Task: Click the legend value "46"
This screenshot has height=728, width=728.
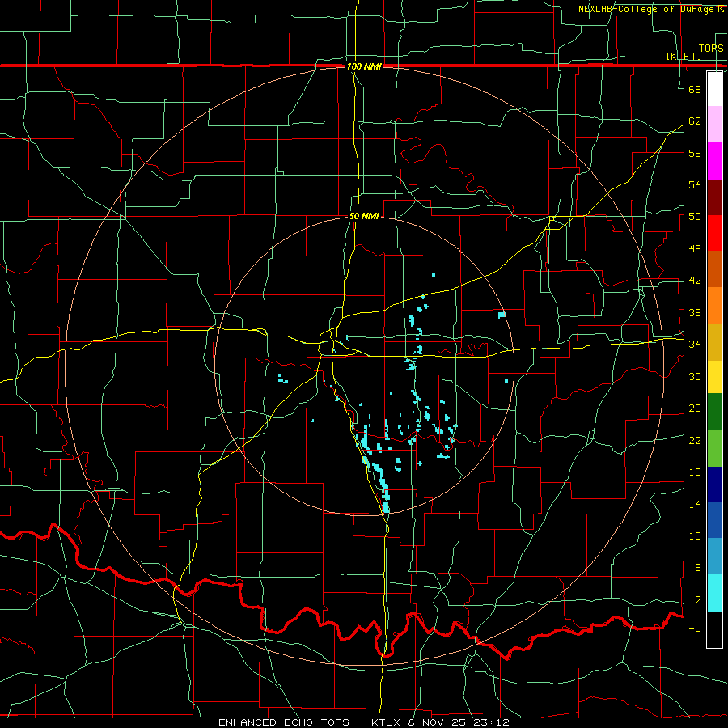Action: click(x=695, y=248)
